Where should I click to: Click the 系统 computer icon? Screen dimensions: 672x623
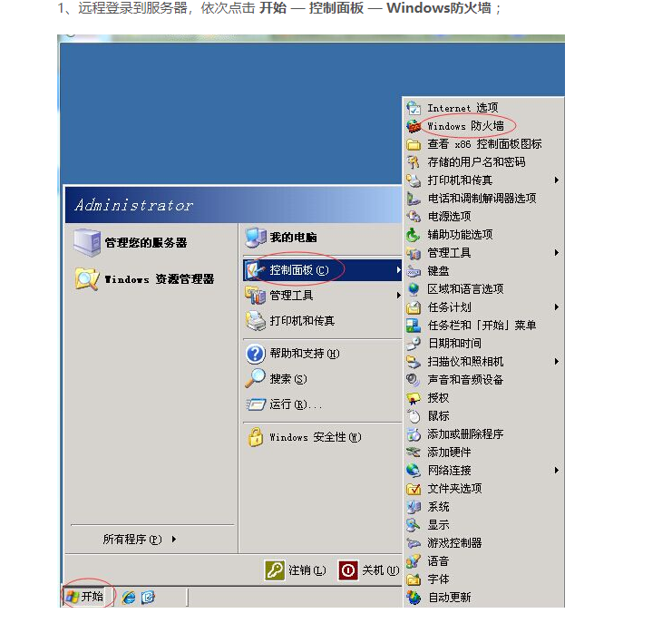click(414, 507)
